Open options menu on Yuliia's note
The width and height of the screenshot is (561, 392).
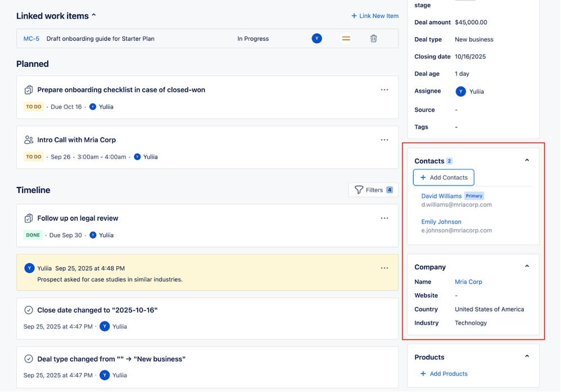384,268
